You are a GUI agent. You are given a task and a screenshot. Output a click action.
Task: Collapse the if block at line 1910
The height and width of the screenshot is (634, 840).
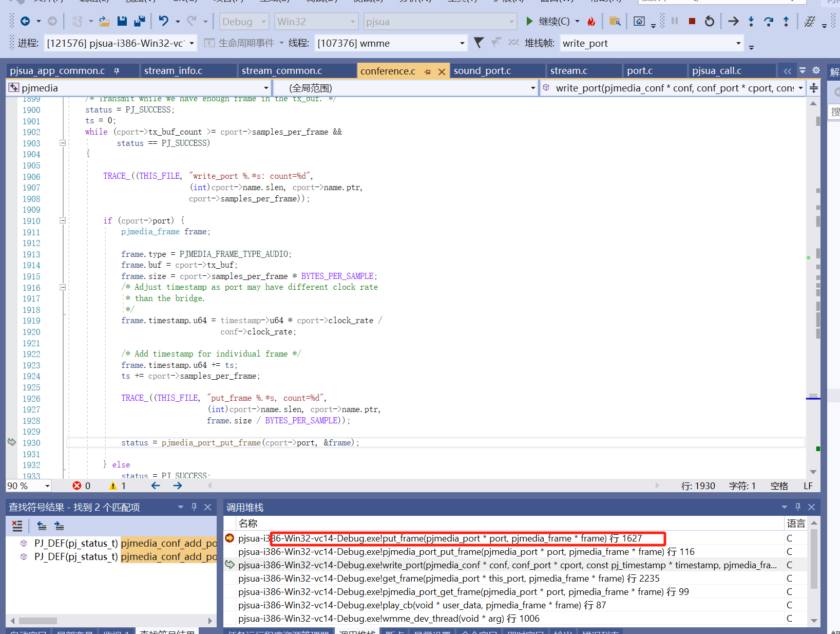point(63,220)
